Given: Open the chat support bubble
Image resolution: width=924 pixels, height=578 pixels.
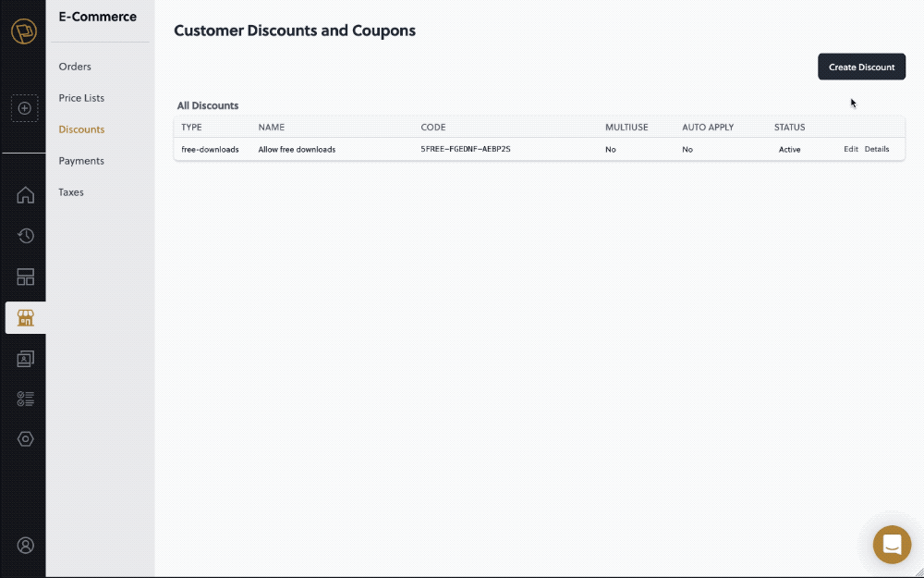Looking at the screenshot, I should (x=892, y=545).
